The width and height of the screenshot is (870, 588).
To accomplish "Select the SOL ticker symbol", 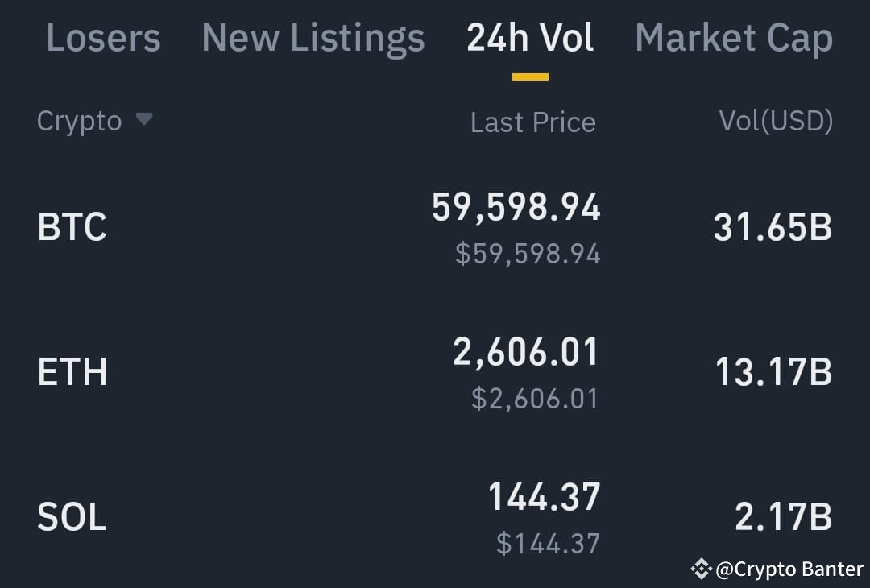I will pyautogui.click(x=71, y=516).
